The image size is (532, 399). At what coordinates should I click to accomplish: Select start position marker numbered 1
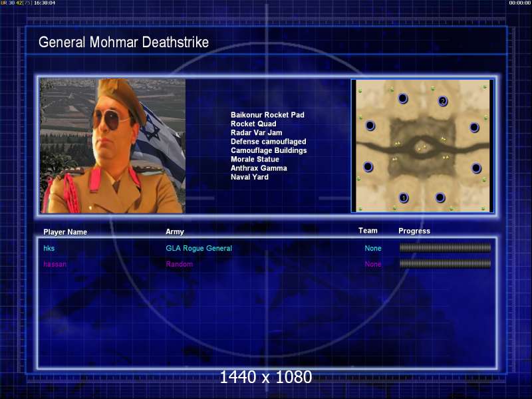click(x=404, y=198)
